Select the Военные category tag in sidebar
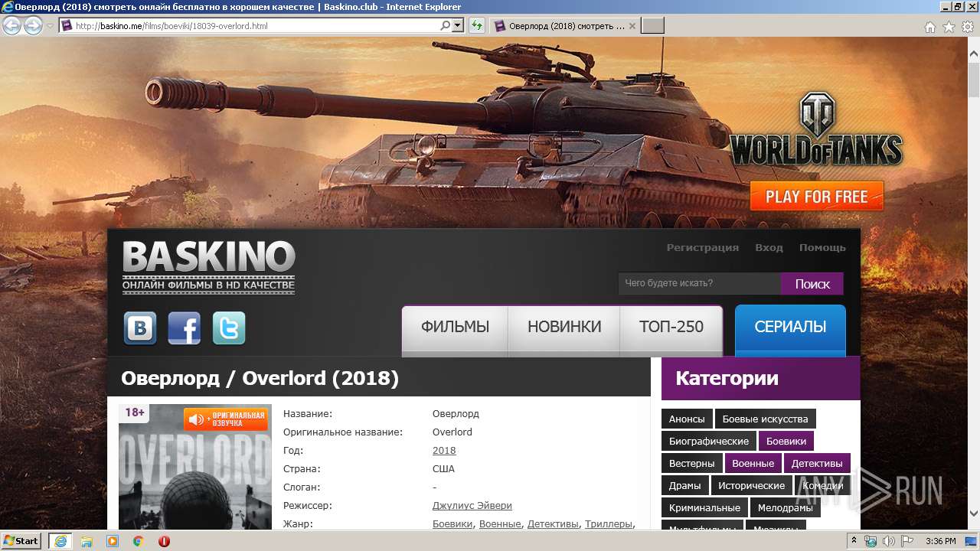The image size is (980, 551). (x=753, y=464)
